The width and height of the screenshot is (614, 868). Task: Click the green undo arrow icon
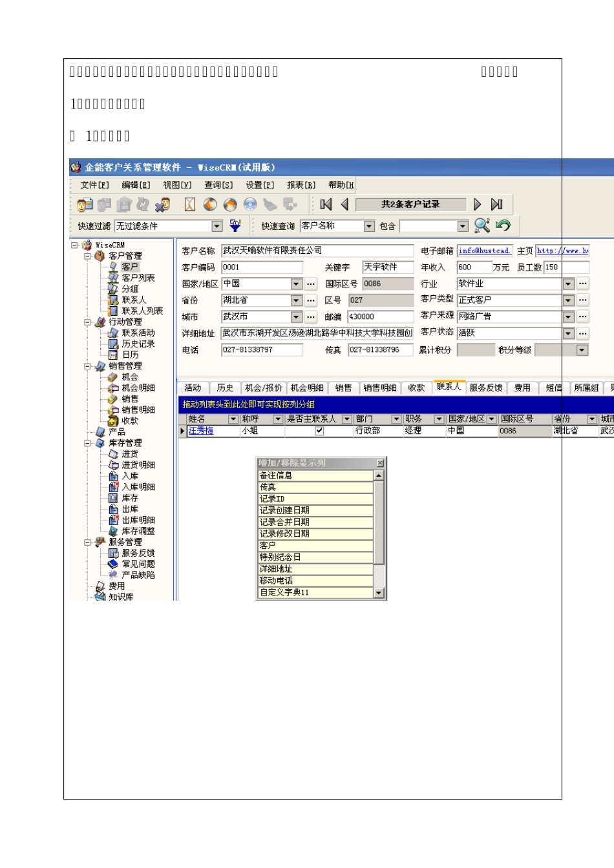tap(503, 225)
